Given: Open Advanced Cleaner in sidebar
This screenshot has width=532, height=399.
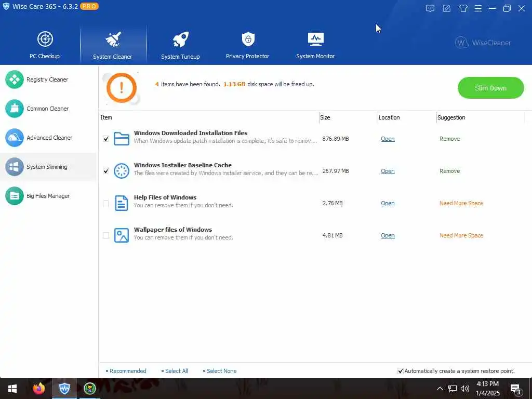Looking at the screenshot, I should [x=49, y=138].
